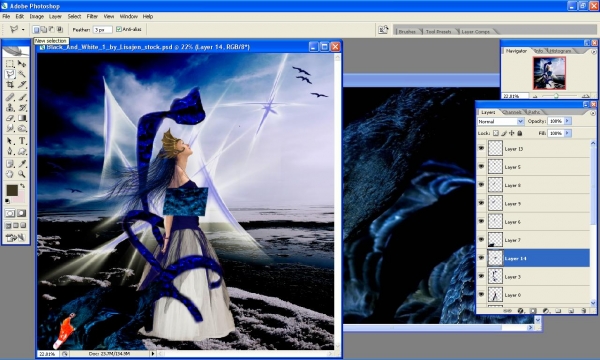Select the Zoom tool
600x360 pixels.
[x=22, y=174]
